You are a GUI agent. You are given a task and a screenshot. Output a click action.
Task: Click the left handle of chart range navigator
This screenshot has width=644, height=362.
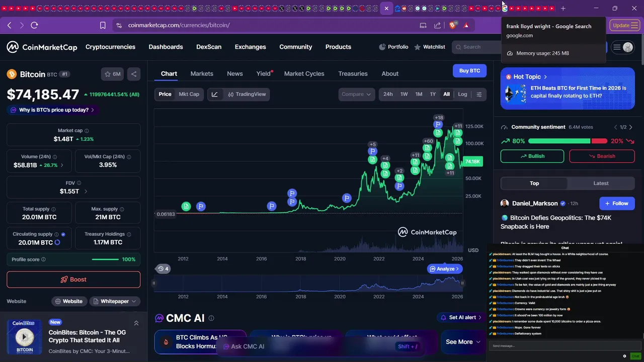[x=154, y=283]
